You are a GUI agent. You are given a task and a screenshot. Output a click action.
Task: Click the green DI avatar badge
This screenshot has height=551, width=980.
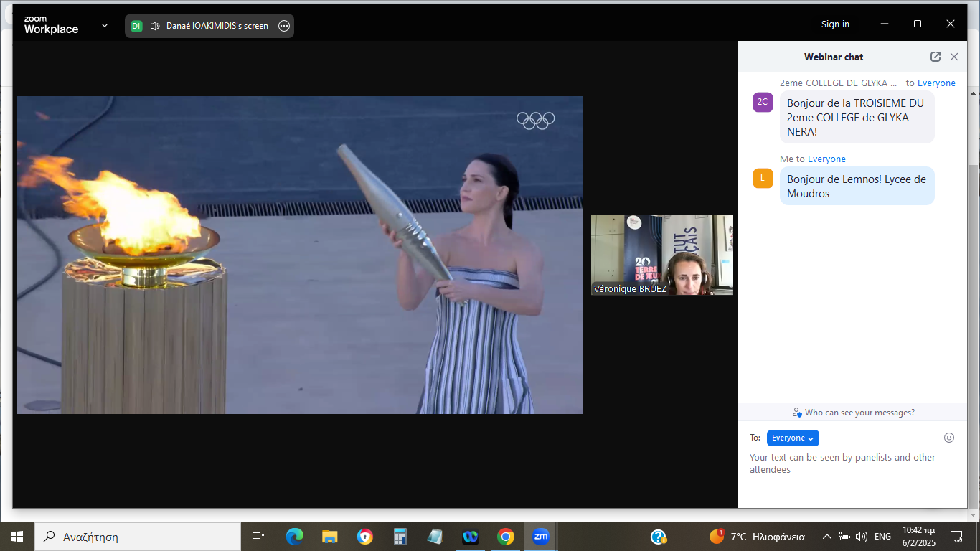pos(136,26)
